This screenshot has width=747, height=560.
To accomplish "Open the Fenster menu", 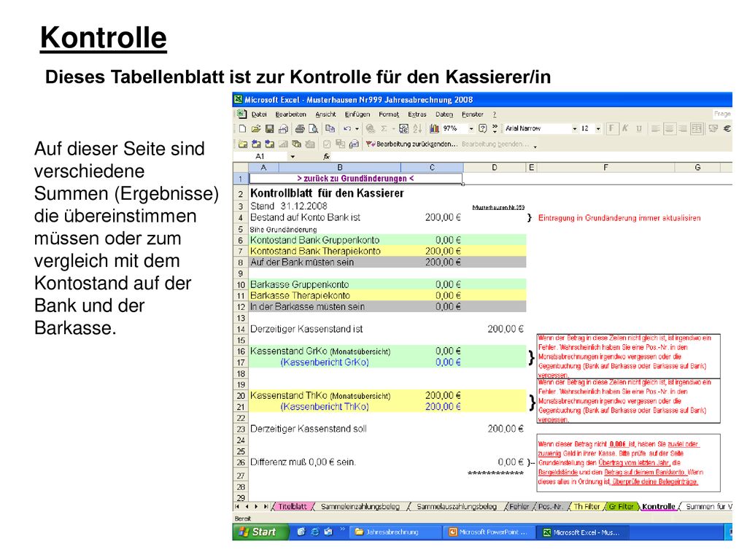I will pos(472,114).
